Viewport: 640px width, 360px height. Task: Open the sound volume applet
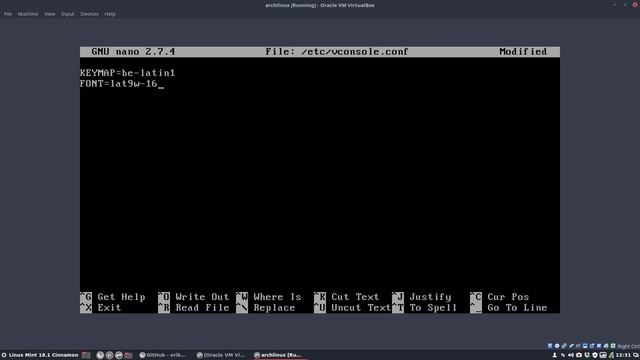pyautogui.click(x=571, y=355)
